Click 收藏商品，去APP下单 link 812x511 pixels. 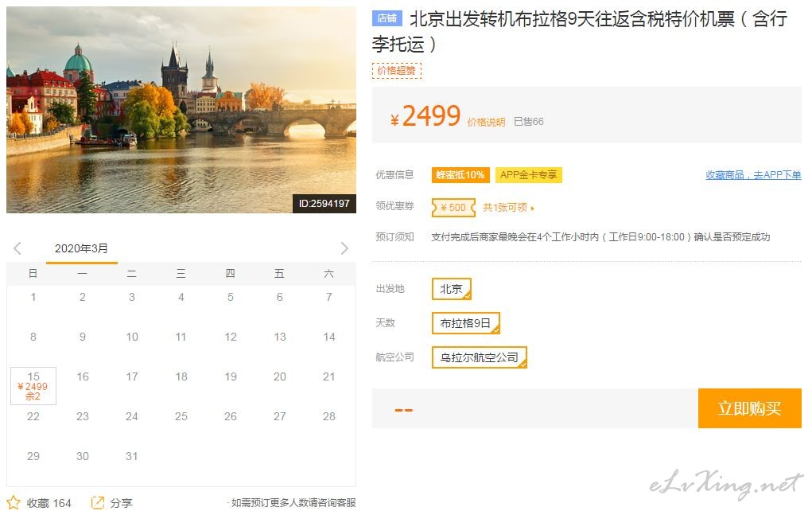pyautogui.click(x=753, y=175)
